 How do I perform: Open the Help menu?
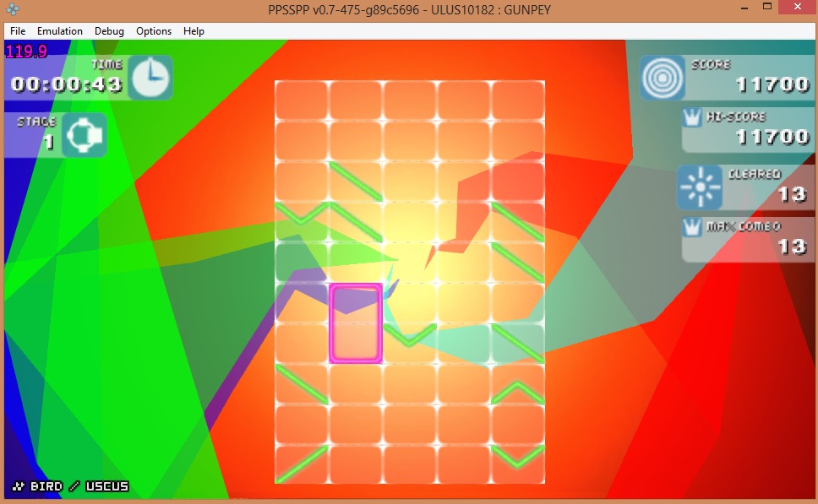click(194, 31)
